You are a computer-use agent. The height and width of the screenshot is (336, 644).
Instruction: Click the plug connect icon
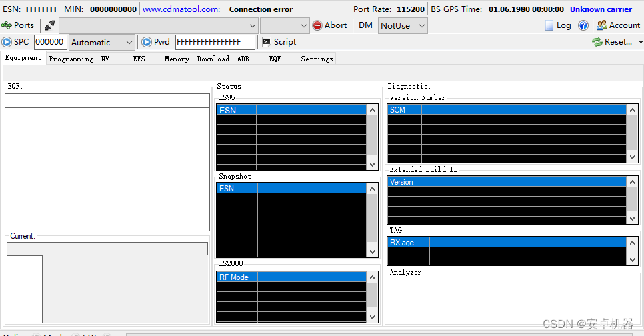point(50,25)
